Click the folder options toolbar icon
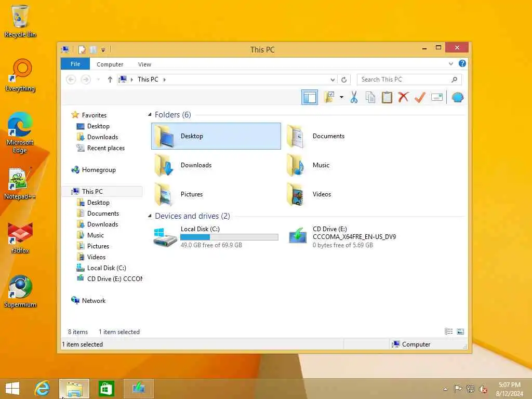The image size is (532, 399). tap(329, 97)
